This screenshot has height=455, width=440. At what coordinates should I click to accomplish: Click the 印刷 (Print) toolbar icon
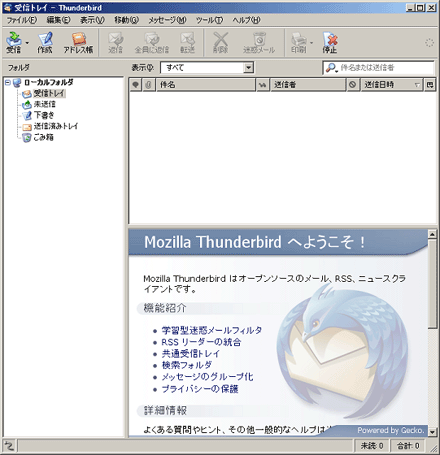pos(298,42)
